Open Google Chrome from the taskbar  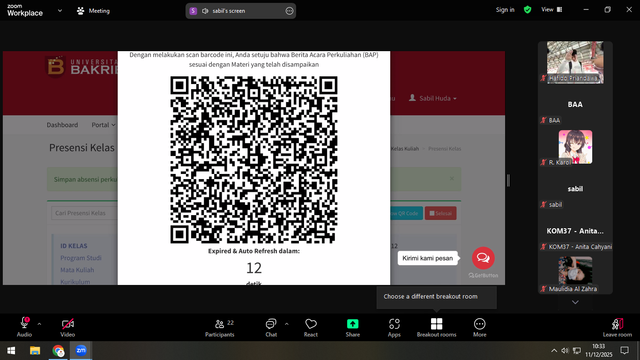[58, 351]
